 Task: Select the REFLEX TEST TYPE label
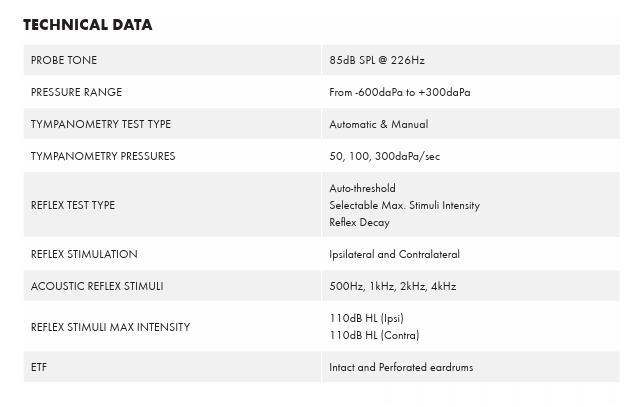tap(73, 205)
